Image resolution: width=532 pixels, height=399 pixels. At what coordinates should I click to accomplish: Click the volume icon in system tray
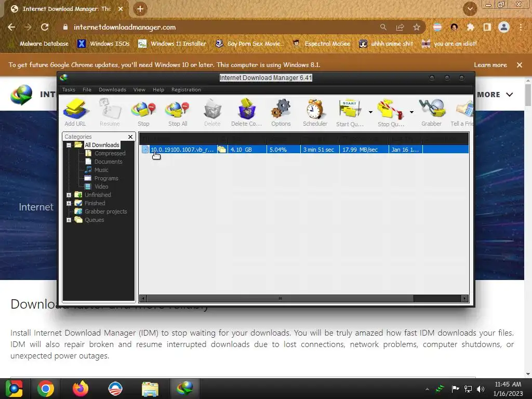pos(481,389)
